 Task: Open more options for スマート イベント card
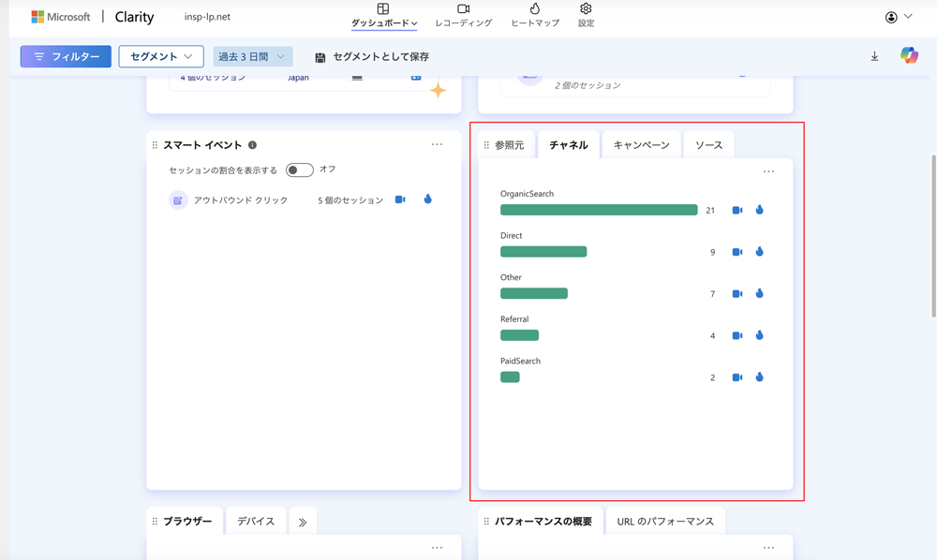click(437, 144)
